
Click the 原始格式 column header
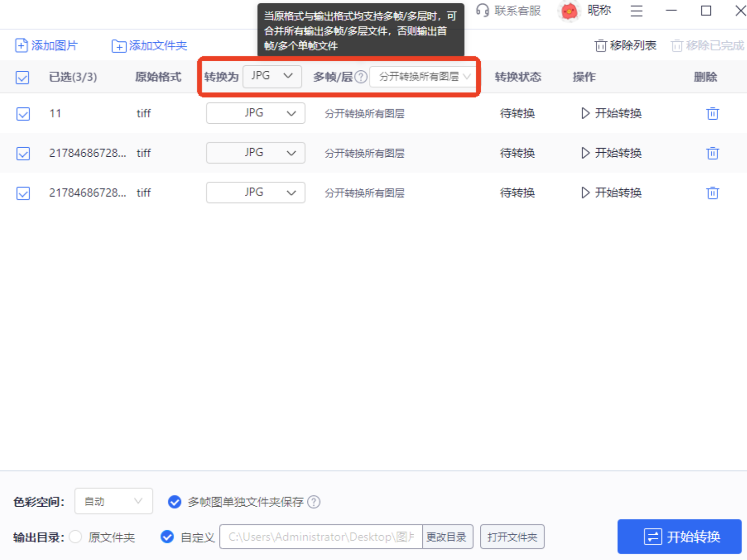(158, 77)
